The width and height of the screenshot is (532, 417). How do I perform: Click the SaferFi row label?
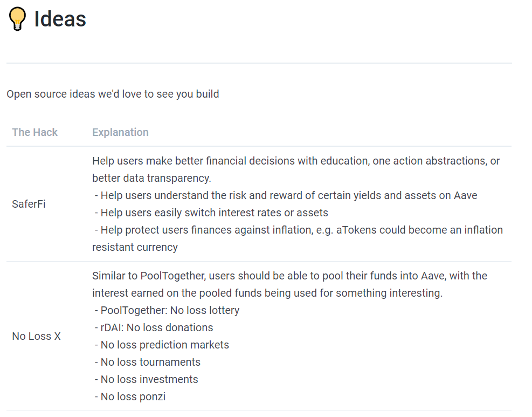click(29, 204)
